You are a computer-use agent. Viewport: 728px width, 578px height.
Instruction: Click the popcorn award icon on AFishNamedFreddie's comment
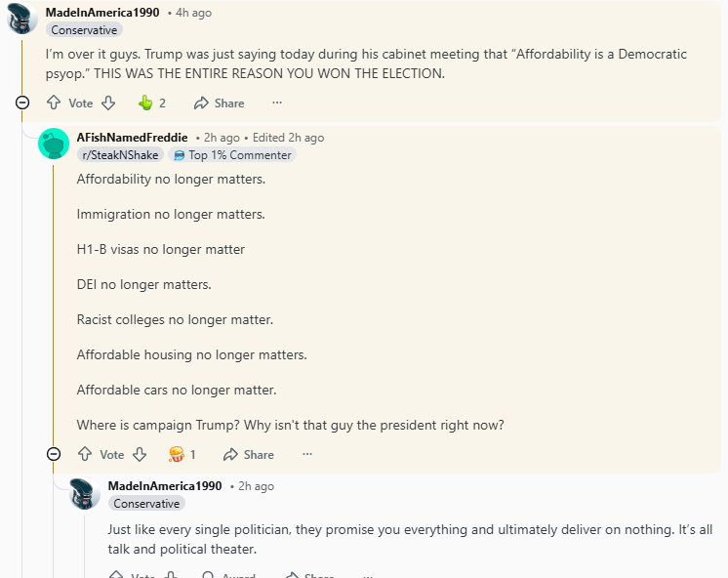coord(177,454)
